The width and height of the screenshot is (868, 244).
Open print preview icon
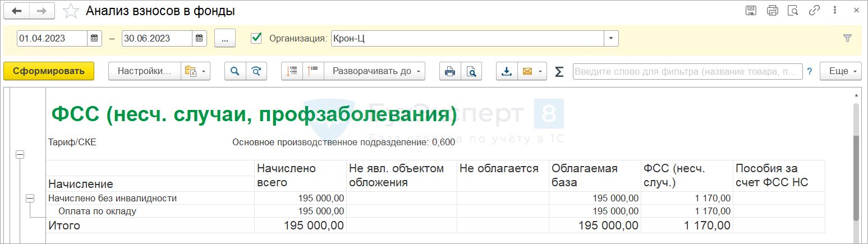(471, 71)
